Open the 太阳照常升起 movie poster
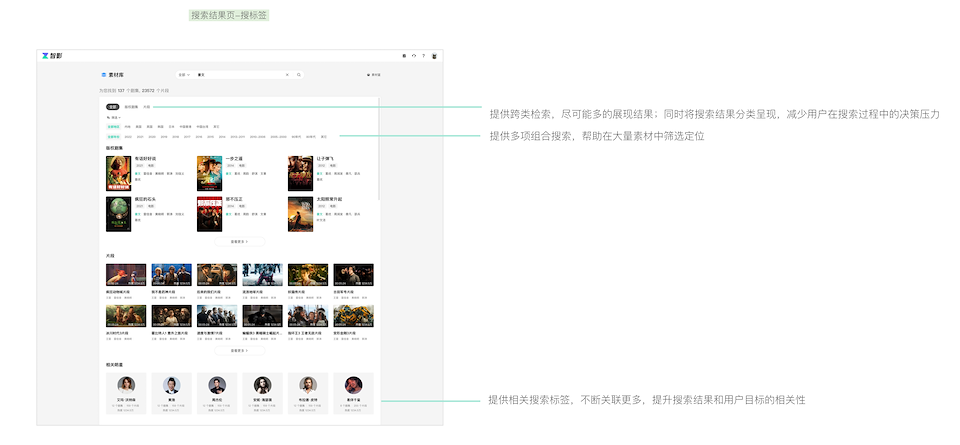The width and height of the screenshot is (960, 445). 301,214
